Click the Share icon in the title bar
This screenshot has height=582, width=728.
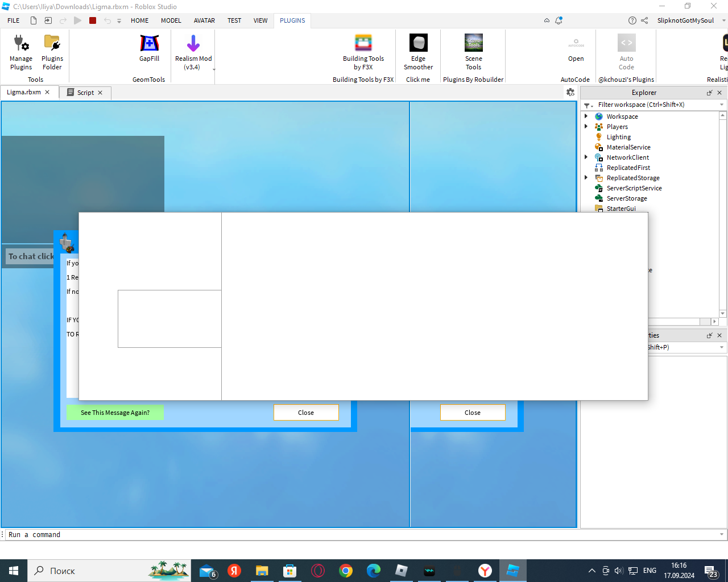(644, 20)
